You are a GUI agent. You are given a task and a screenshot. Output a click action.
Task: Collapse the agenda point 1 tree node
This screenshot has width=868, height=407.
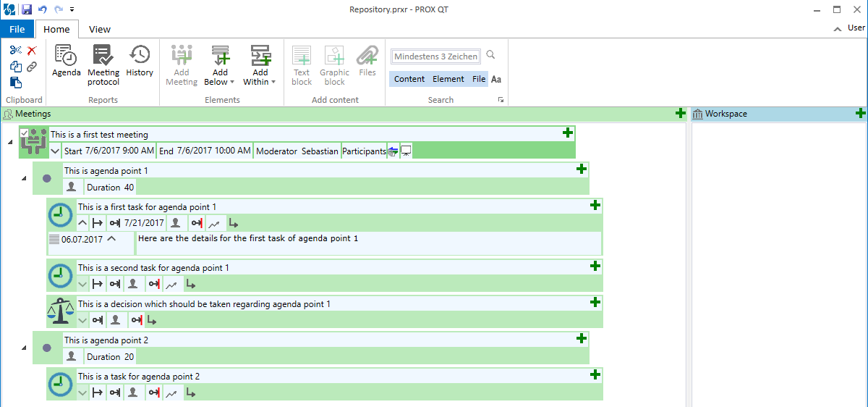pyautogui.click(x=24, y=178)
